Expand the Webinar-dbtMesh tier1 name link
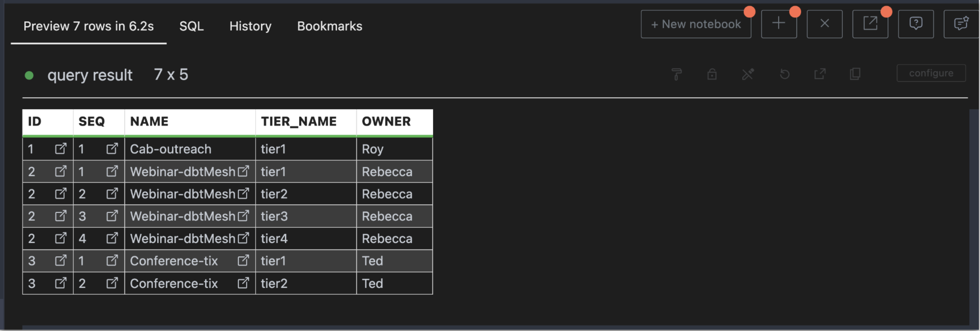 243,171
